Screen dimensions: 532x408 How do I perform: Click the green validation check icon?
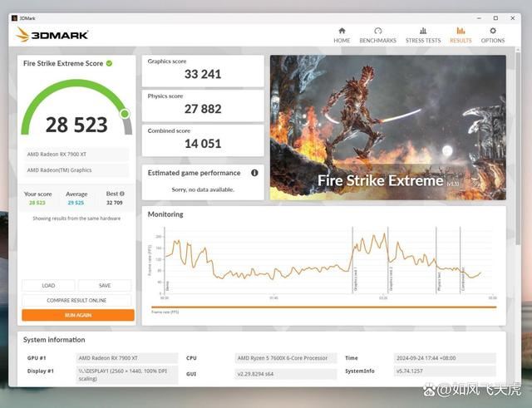pos(109,63)
